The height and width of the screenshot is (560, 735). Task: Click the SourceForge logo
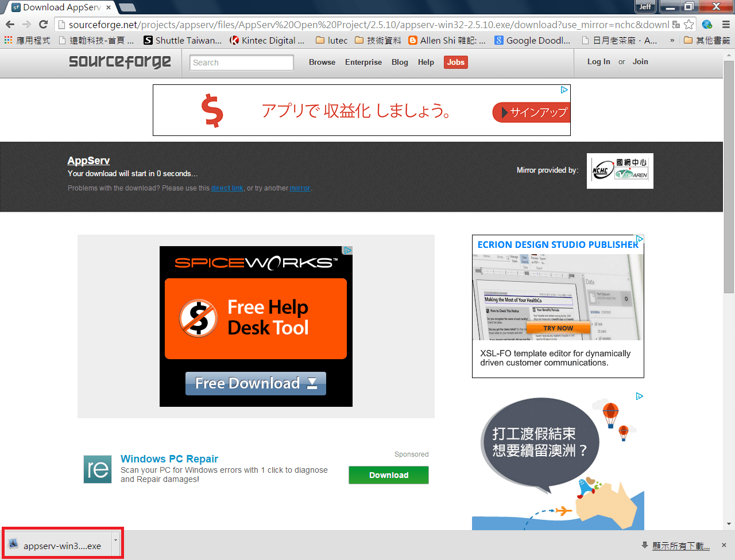[120, 61]
